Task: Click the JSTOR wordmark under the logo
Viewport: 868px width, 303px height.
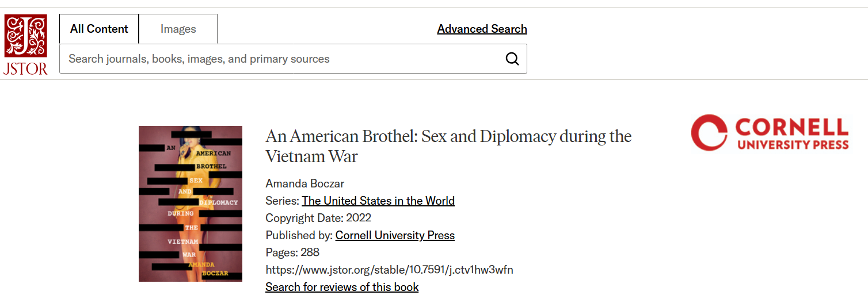Action: [25, 68]
